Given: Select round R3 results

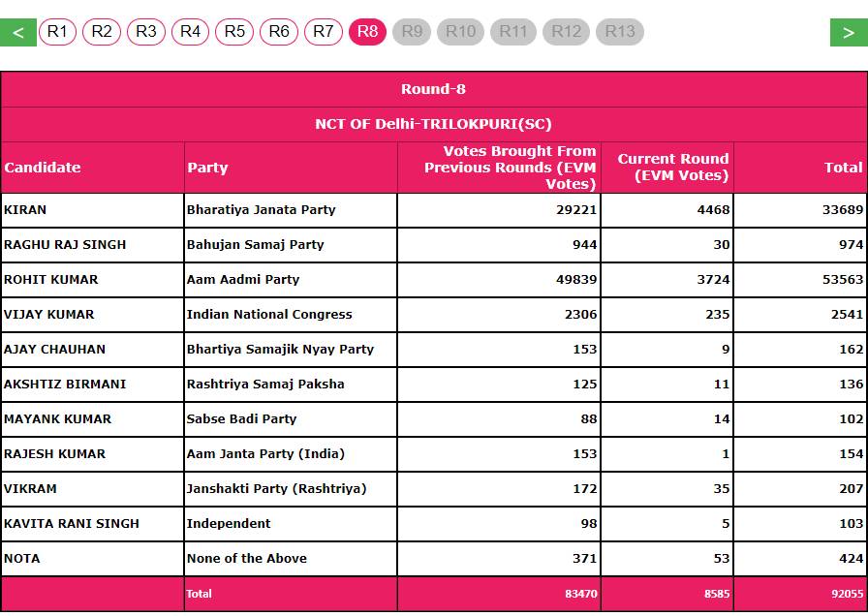Looking at the screenshot, I should click(x=146, y=32).
